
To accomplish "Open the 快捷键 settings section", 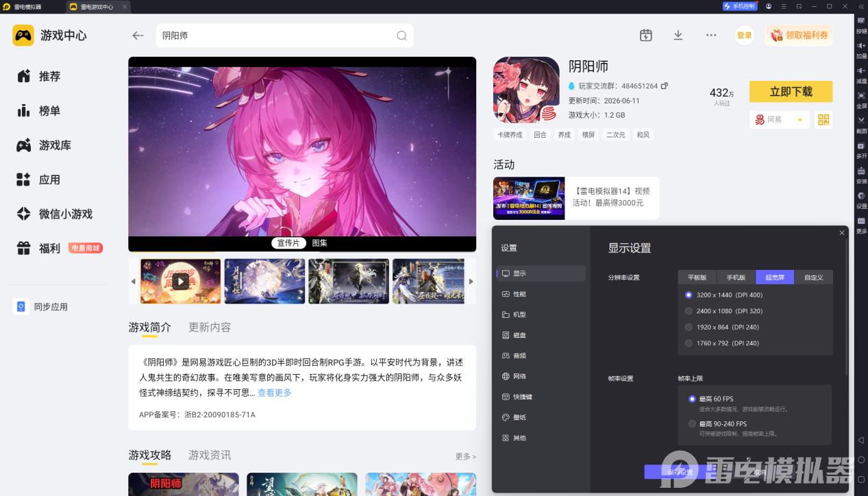I will coord(541,397).
